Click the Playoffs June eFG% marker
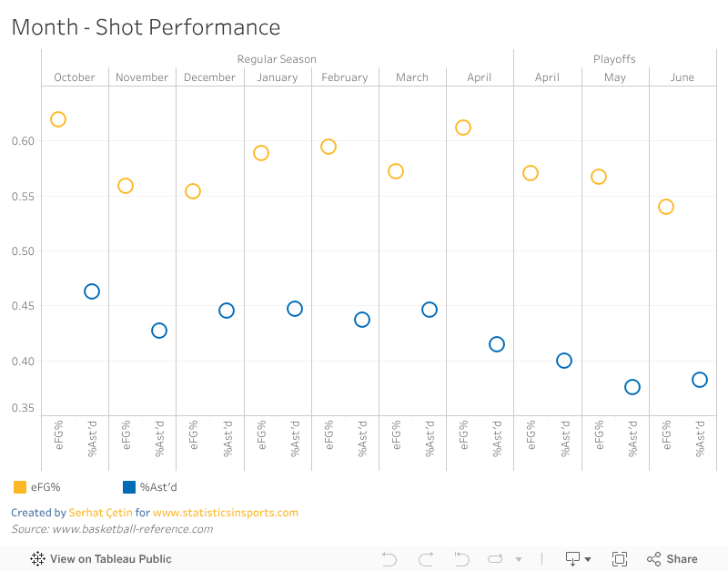The image size is (728, 571). click(666, 207)
